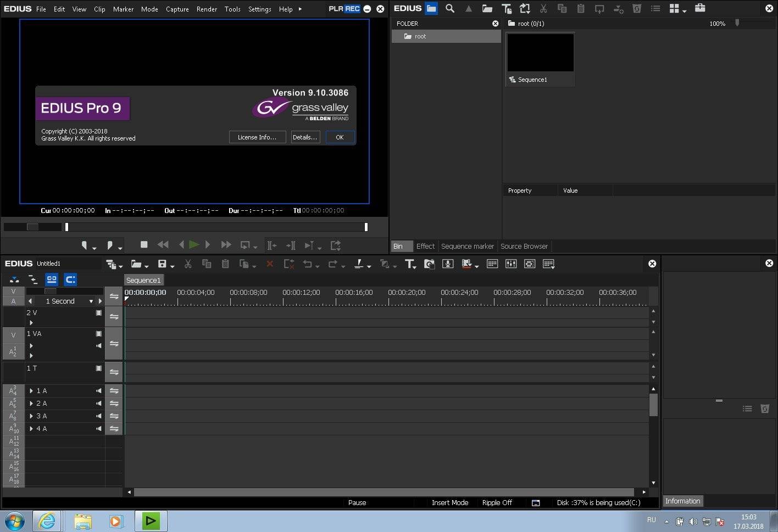Mute the 1 A audio track
The image size is (778, 532).
click(99, 391)
